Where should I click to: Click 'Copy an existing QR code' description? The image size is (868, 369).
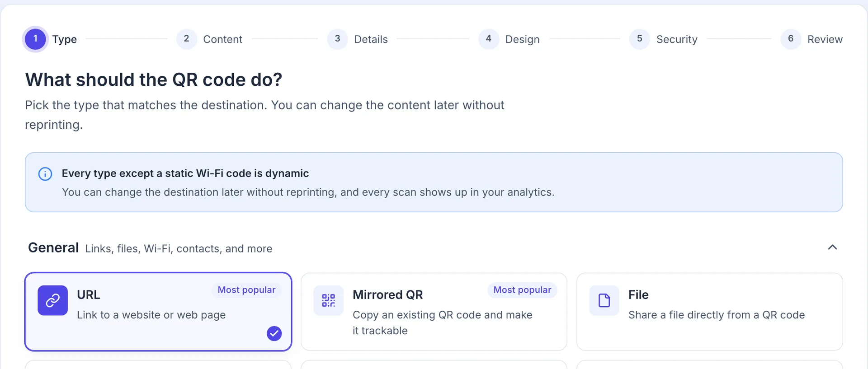(x=443, y=322)
